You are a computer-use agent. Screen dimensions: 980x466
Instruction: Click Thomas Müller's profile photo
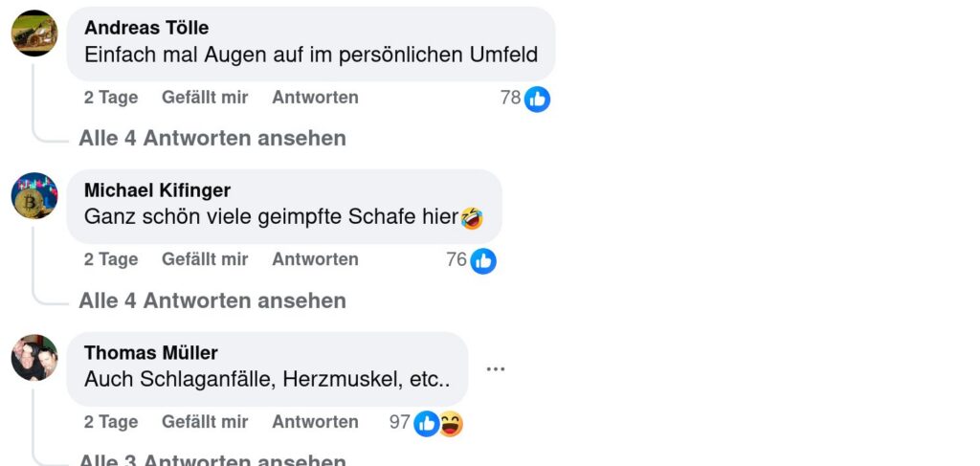click(34, 358)
